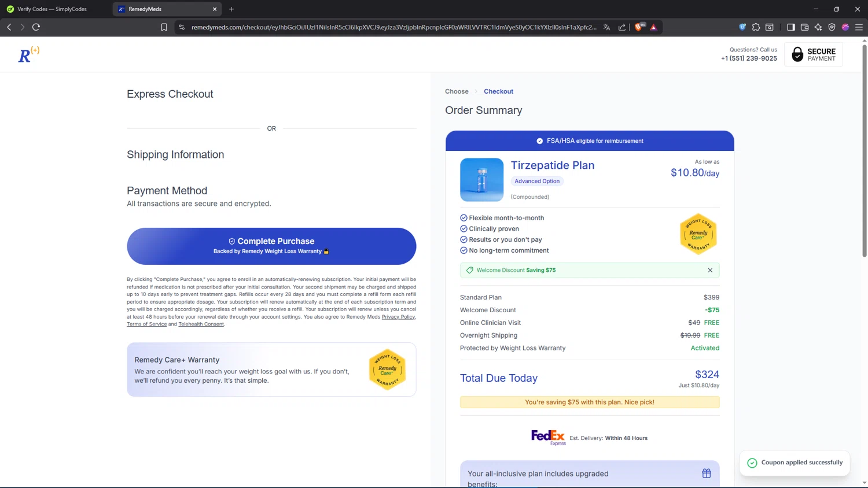Image resolution: width=868 pixels, height=488 pixels.
Task: Open browser hamburger menu
Action: [x=859, y=27]
